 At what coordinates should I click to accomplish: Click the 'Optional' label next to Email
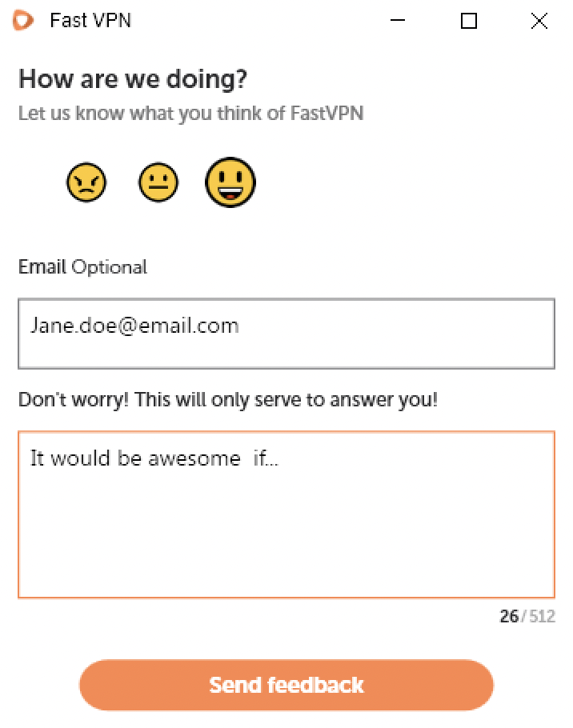109,268
